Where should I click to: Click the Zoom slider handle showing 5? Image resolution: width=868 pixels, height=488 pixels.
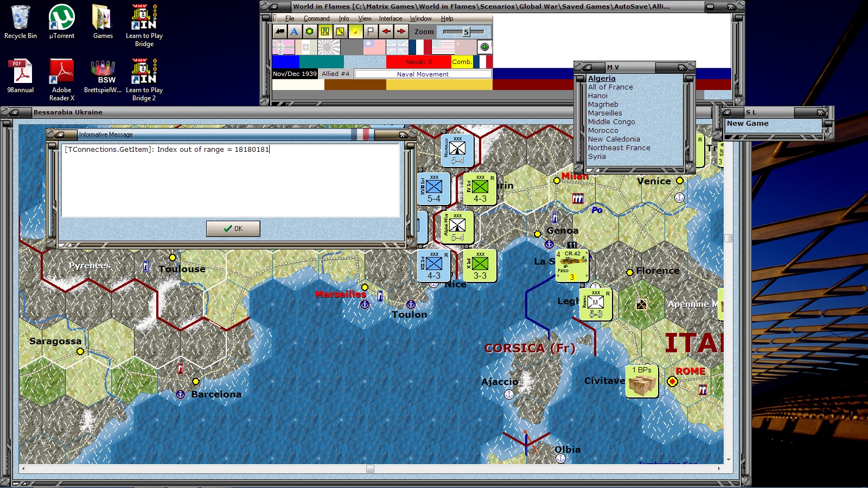coord(465,32)
